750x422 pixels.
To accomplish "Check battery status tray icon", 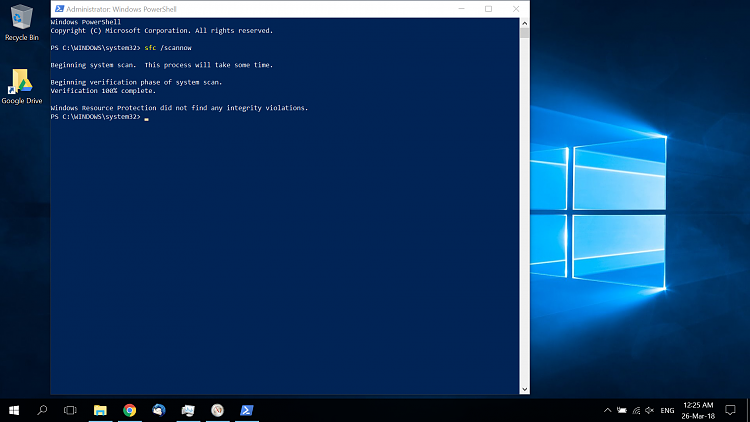I will coord(621,410).
